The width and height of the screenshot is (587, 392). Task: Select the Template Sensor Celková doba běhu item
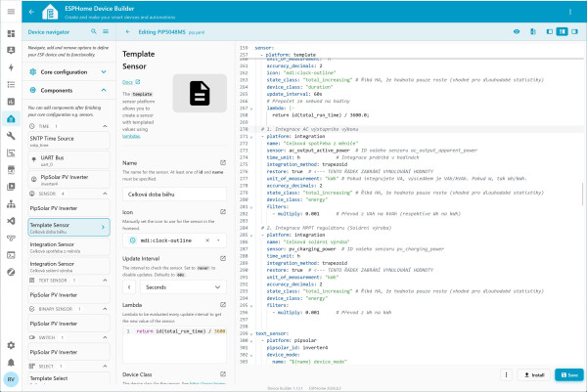(x=68, y=228)
